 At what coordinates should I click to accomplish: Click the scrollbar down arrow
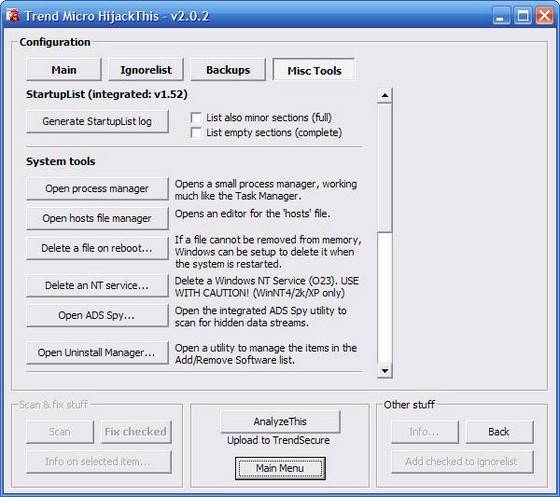click(x=385, y=371)
